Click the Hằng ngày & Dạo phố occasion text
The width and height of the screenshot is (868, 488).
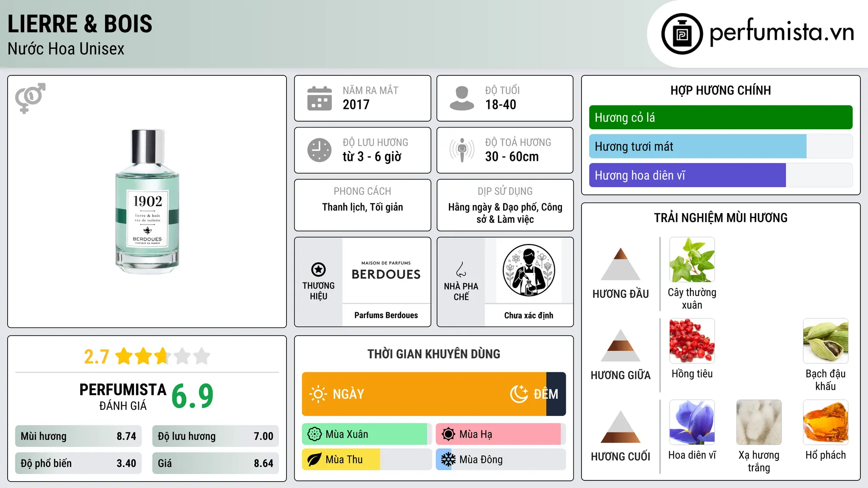tap(505, 213)
